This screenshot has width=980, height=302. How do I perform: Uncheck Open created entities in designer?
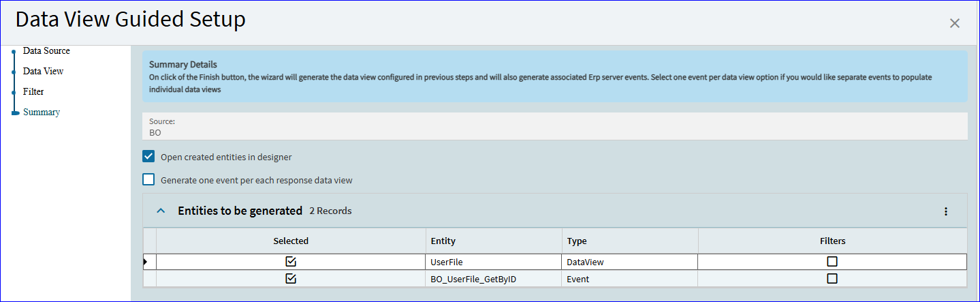tap(148, 157)
